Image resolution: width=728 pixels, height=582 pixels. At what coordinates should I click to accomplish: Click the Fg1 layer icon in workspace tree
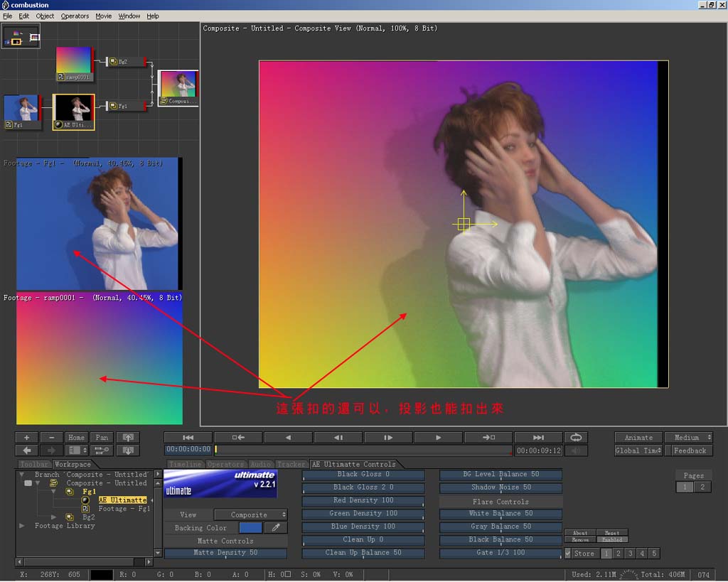[70, 492]
